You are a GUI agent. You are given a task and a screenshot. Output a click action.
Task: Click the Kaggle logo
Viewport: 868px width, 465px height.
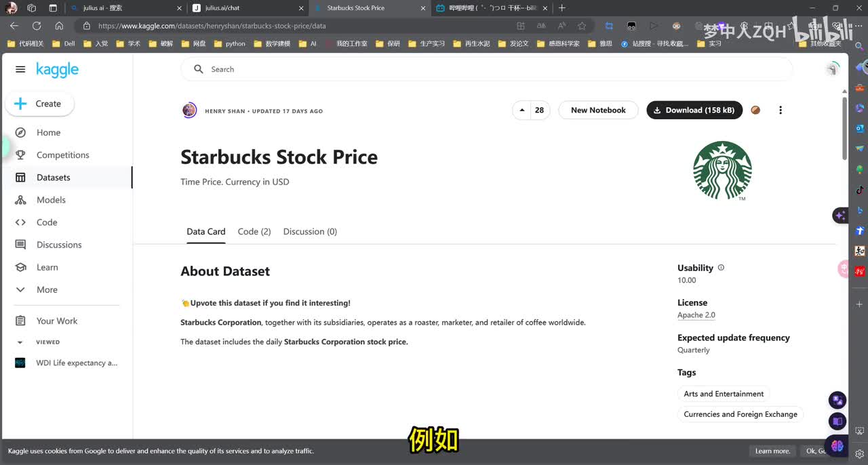(58, 70)
